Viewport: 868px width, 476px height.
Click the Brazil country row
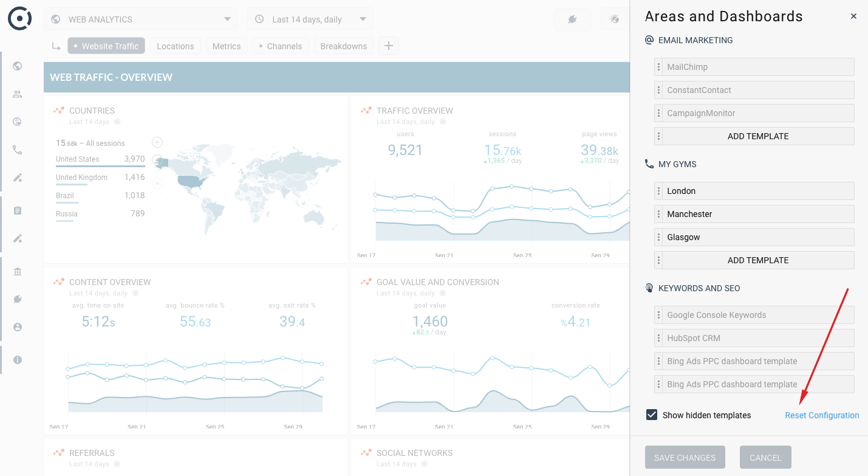click(100, 196)
